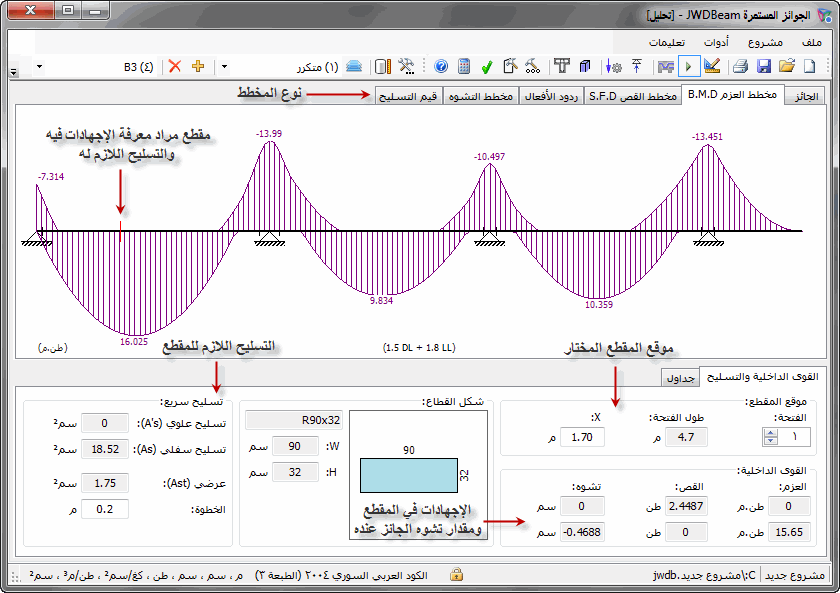Viewport: 840px width, 593px height.
Task: Open a project with the folder icon
Action: [x=787, y=67]
